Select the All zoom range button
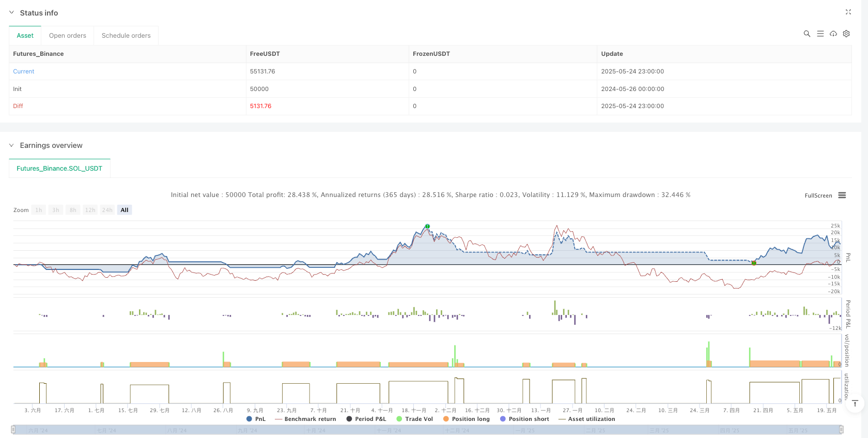Screen dimensions: 868x438 (125, 210)
